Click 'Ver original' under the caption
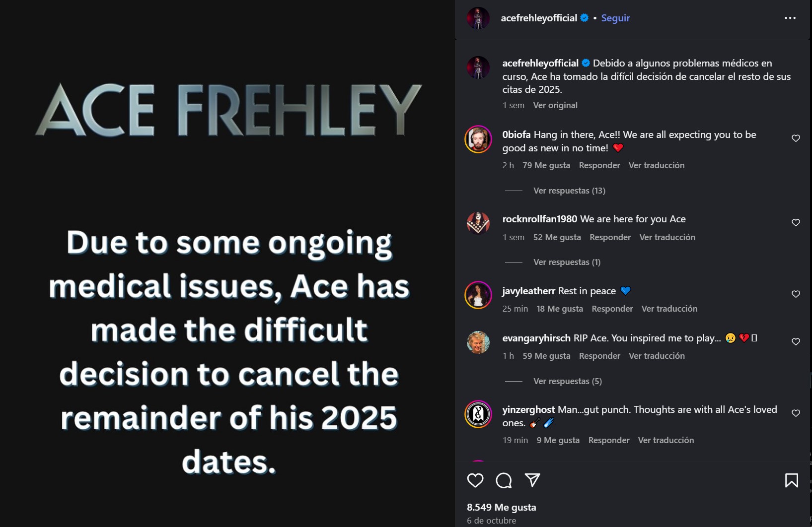Image resolution: width=812 pixels, height=527 pixels. pyautogui.click(x=555, y=105)
